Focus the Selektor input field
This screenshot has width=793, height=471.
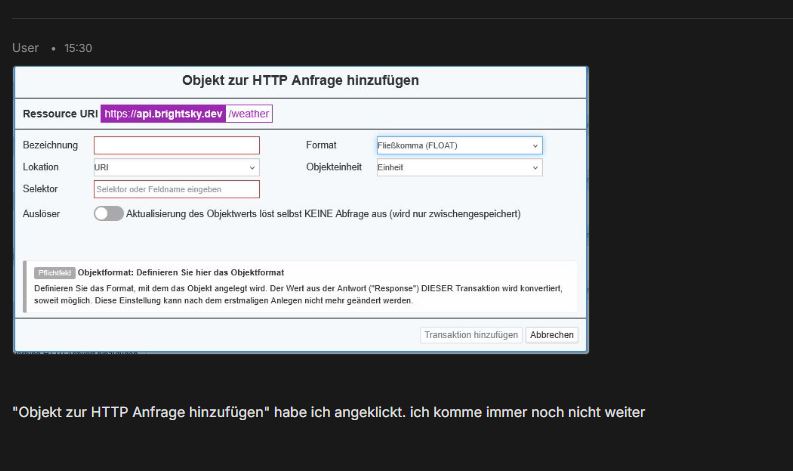click(x=176, y=189)
